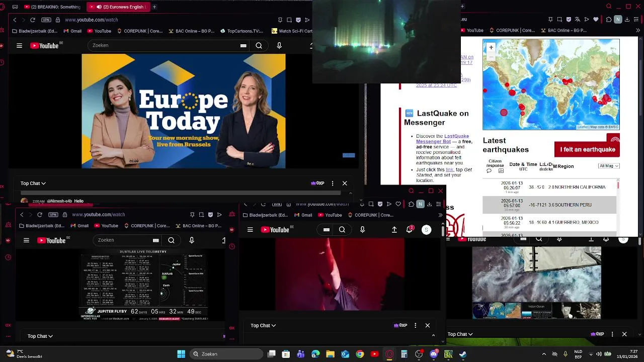
Task: Open Opera main menu in the concert window
Action: [439, 204]
